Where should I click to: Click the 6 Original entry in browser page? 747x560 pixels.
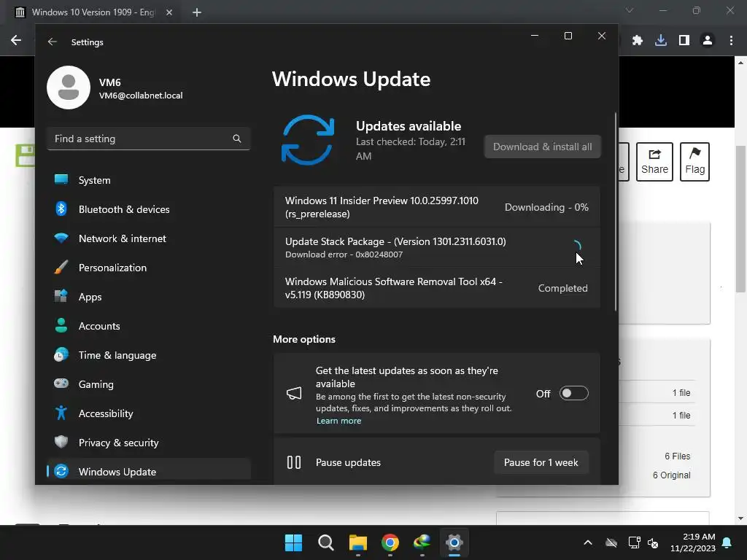pyautogui.click(x=671, y=475)
